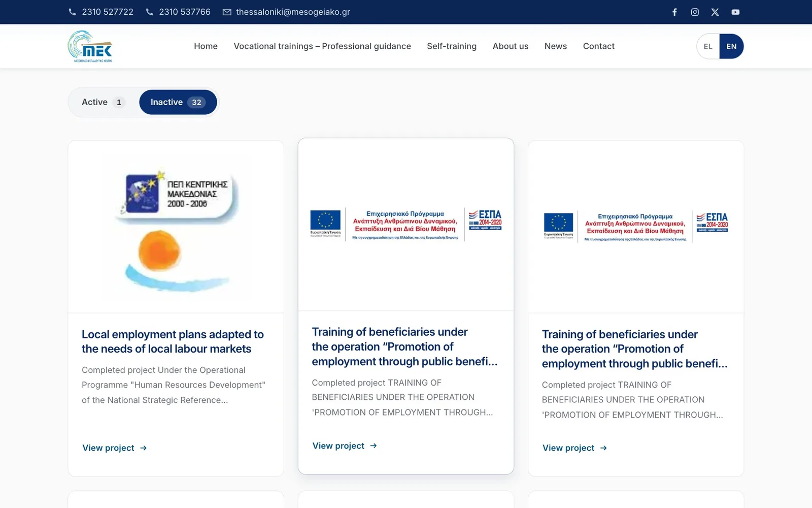This screenshot has height=508, width=812.
Task: View project in the right Training of beneficiaries card
Action: 574,448
